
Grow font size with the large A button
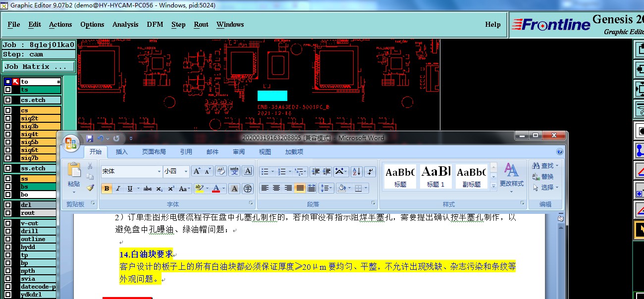pos(197,171)
